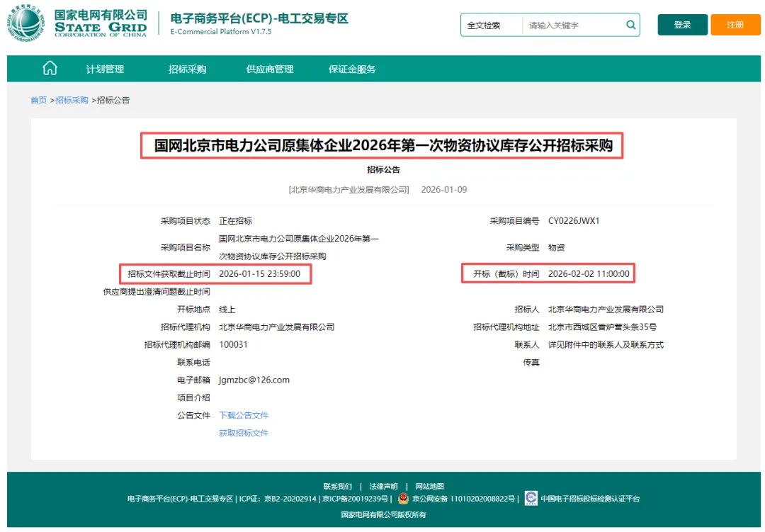Click 法律声明 in the footer
Image resolution: width=765 pixels, height=532 pixels.
(x=383, y=486)
